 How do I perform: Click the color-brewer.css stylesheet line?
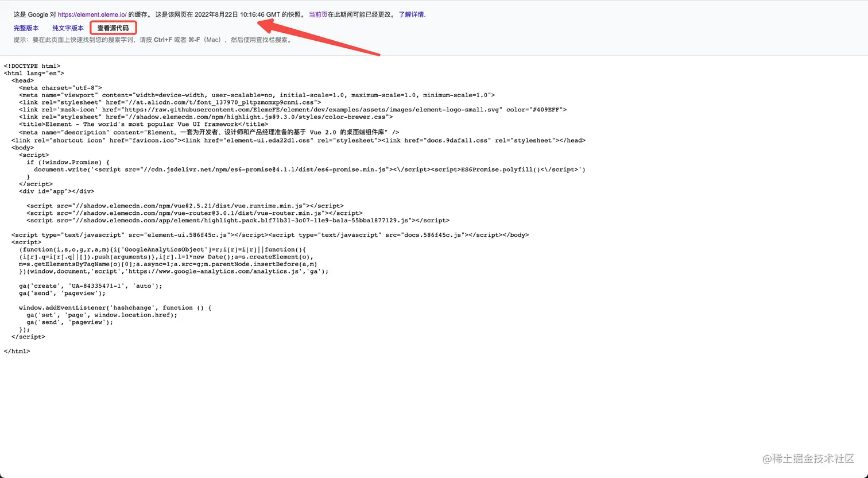pyautogui.click(x=206, y=117)
